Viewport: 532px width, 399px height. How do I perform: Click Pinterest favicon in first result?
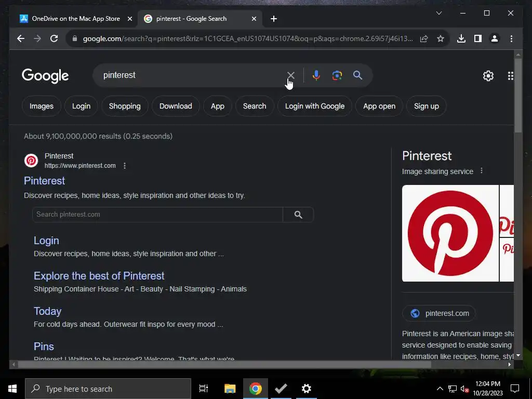tap(31, 161)
